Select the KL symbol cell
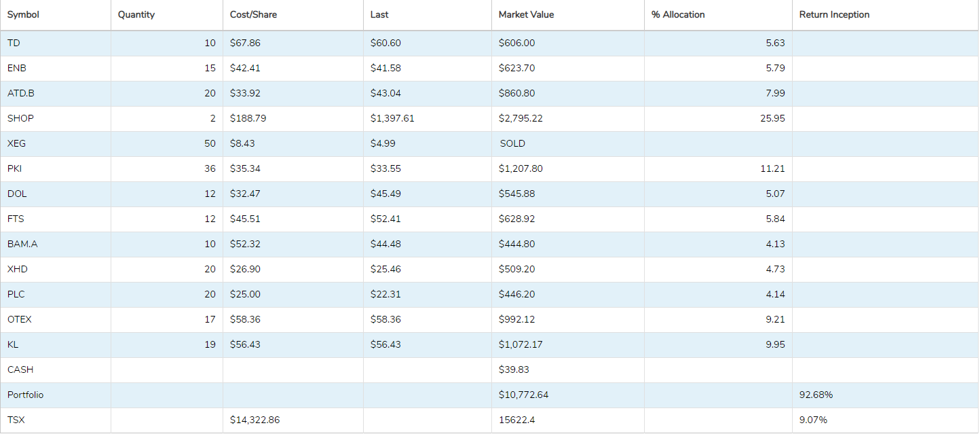Image resolution: width=980 pixels, height=434 pixels. [x=13, y=344]
